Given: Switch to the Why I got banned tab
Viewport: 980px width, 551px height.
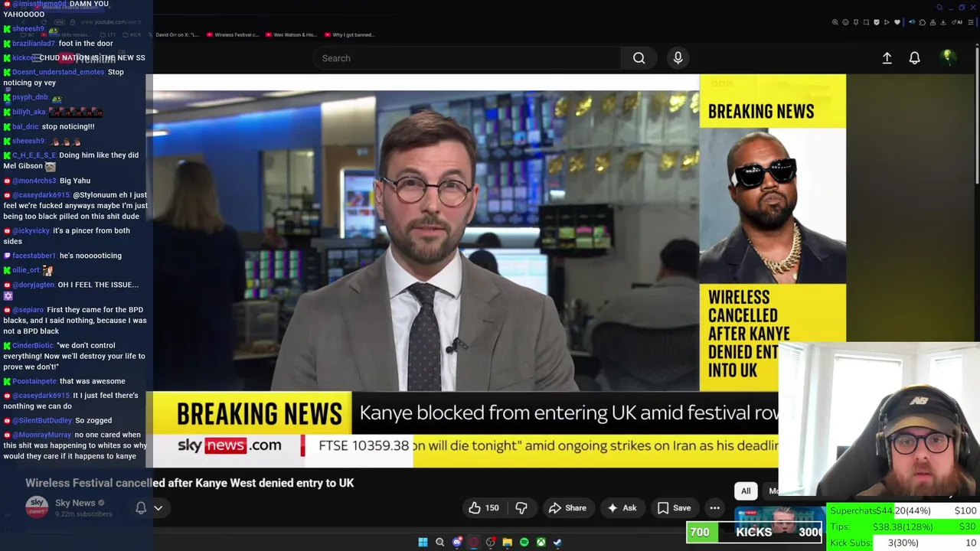Looking at the screenshot, I should point(349,34).
